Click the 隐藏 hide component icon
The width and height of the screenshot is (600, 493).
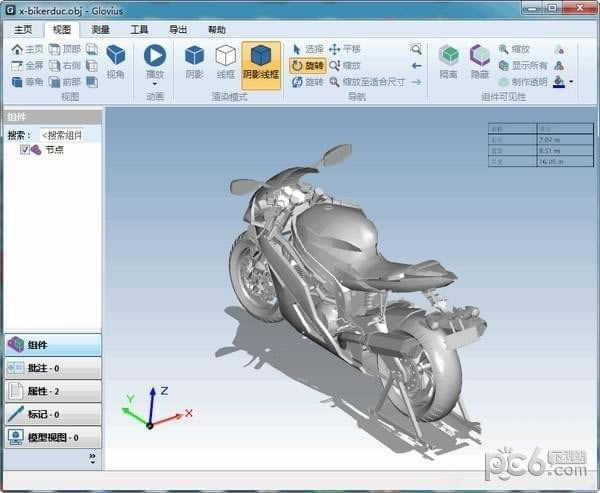(480, 61)
